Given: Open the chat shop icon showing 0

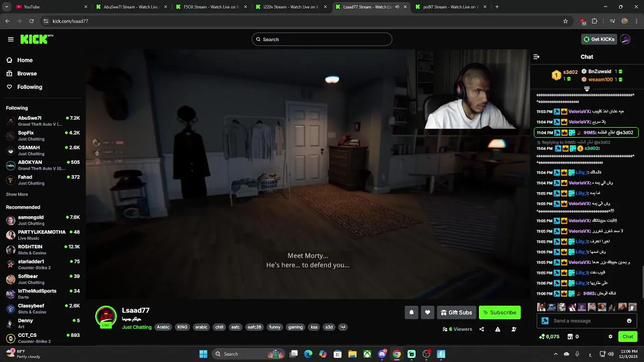Looking at the screenshot, I should [573, 336].
